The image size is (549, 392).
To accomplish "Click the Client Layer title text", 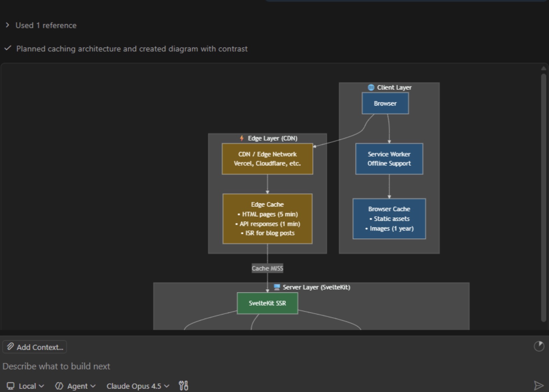I will tap(394, 87).
